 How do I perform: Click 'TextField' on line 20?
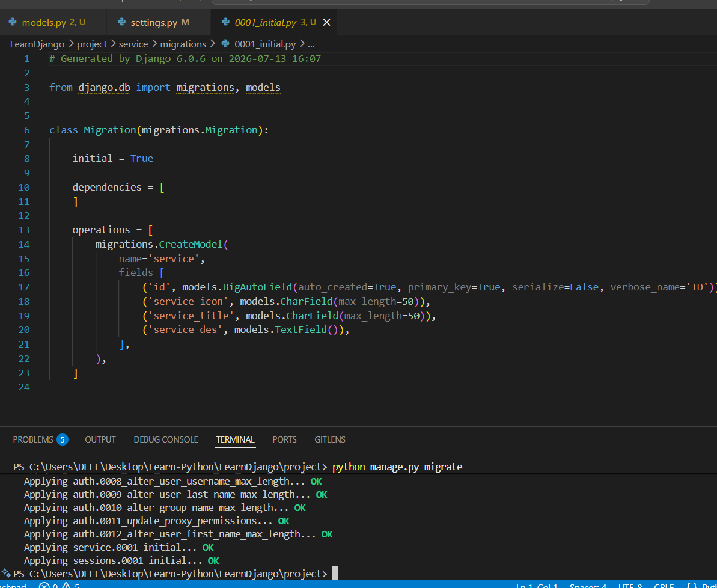301,330
